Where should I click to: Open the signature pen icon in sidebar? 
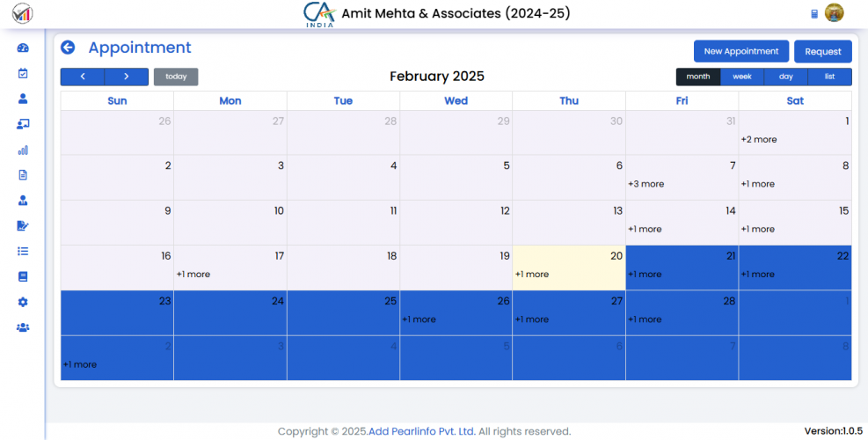(x=23, y=225)
